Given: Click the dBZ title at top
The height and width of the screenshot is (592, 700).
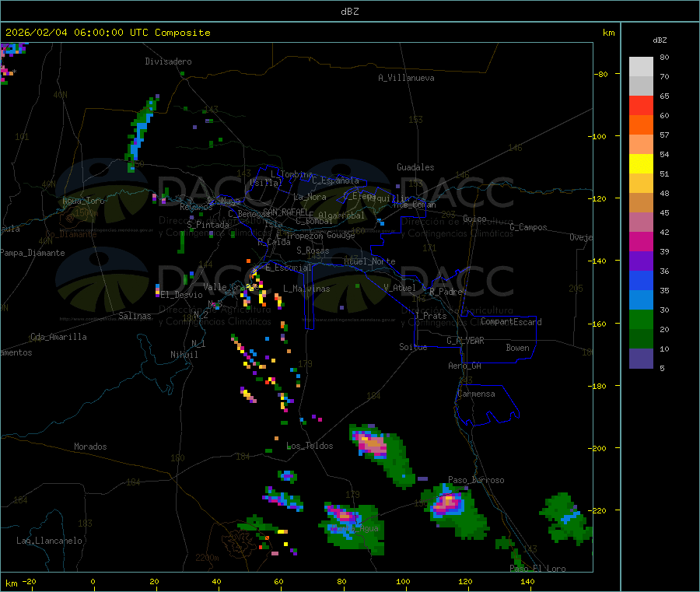Looking at the screenshot, I should pyautogui.click(x=349, y=12).
